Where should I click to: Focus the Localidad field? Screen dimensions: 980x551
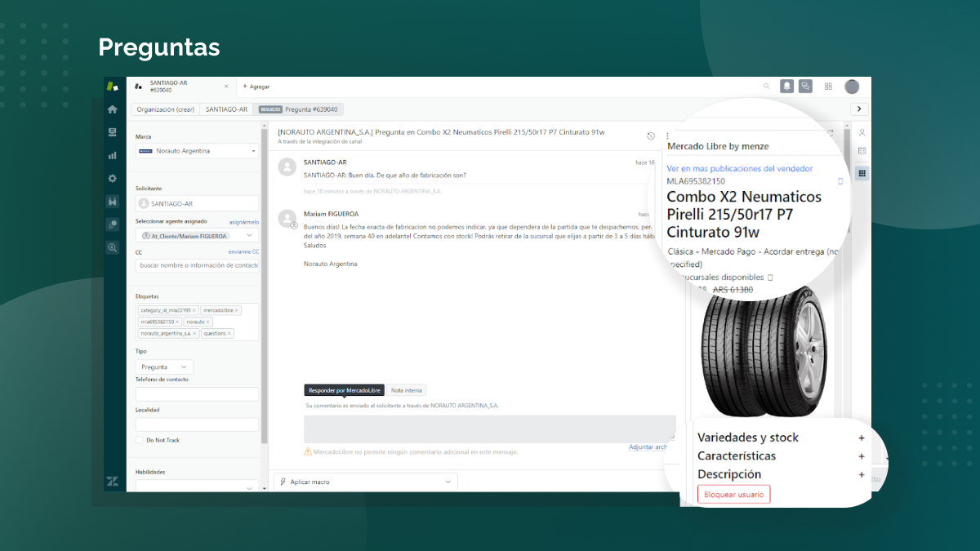coord(197,424)
